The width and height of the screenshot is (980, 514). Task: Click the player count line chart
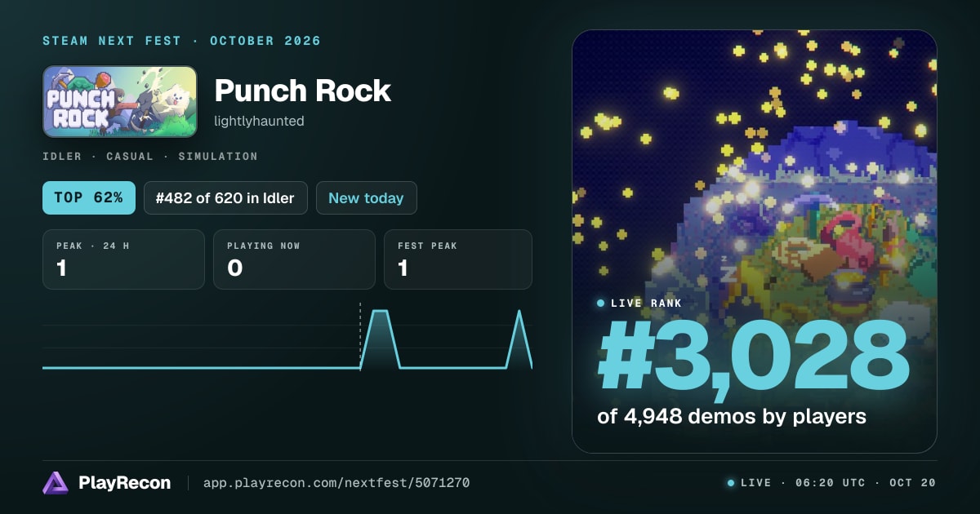[287, 339]
